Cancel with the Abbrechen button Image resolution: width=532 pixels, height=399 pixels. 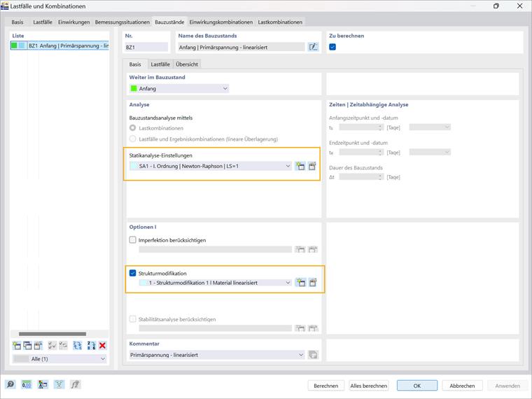pyautogui.click(x=462, y=386)
